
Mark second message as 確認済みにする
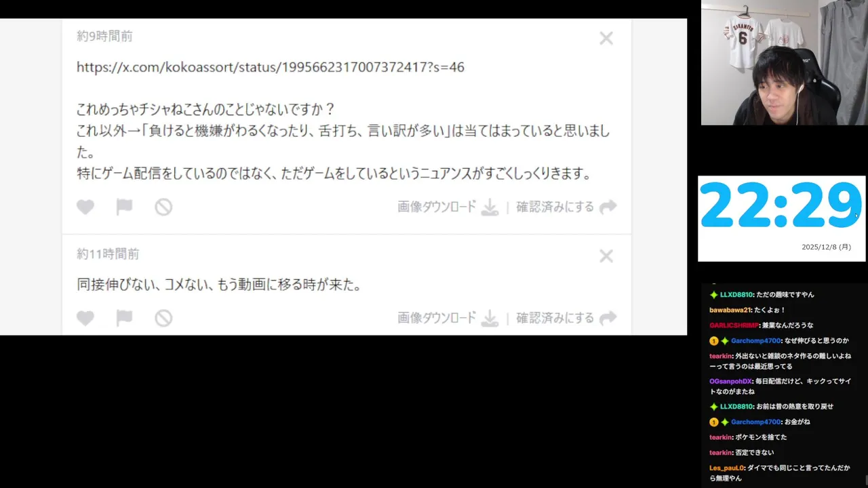[555, 318]
